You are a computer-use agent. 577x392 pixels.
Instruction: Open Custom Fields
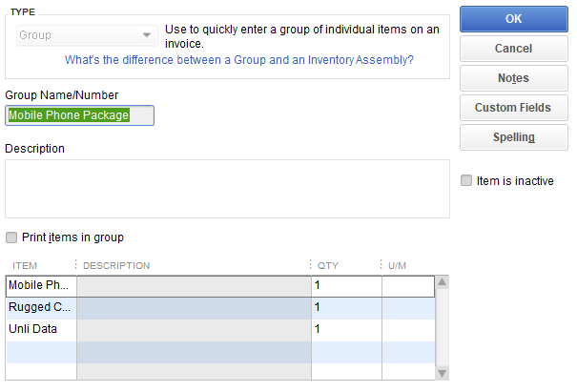(513, 108)
